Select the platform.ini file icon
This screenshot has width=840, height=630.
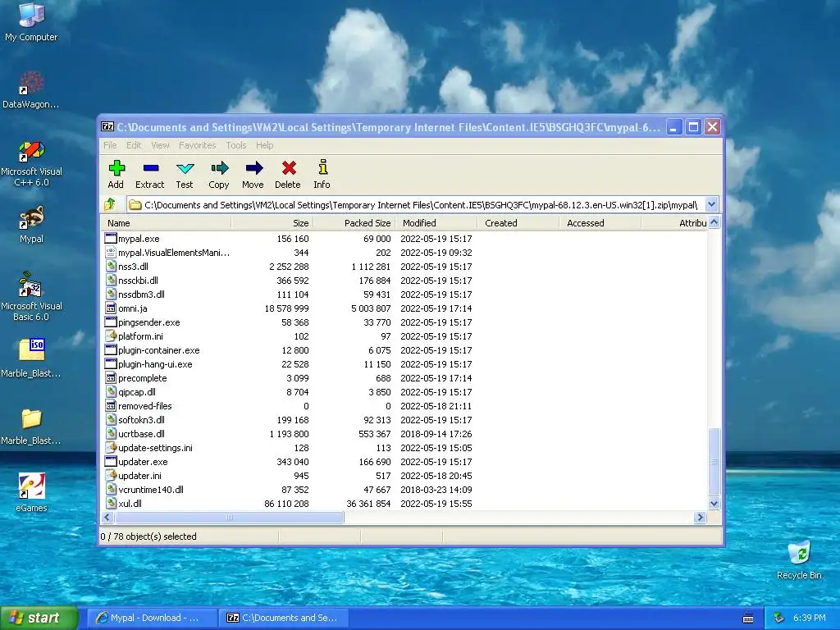click(x=111, y=336)
